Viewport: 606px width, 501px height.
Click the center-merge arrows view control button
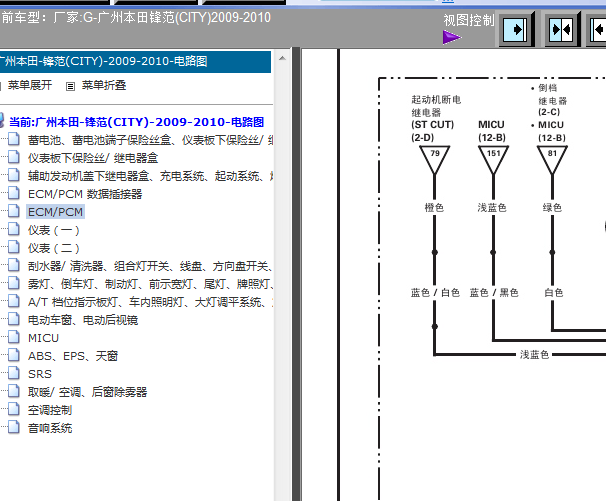coord(562,29)
